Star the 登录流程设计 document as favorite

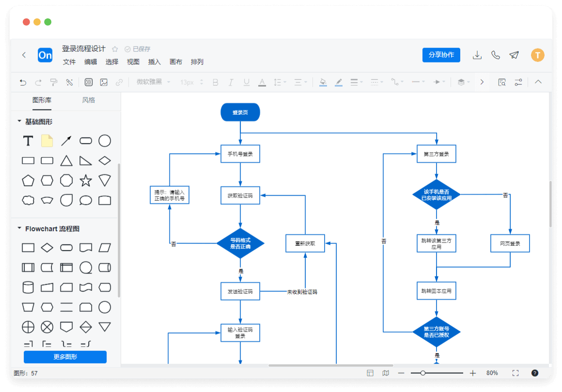115,49
